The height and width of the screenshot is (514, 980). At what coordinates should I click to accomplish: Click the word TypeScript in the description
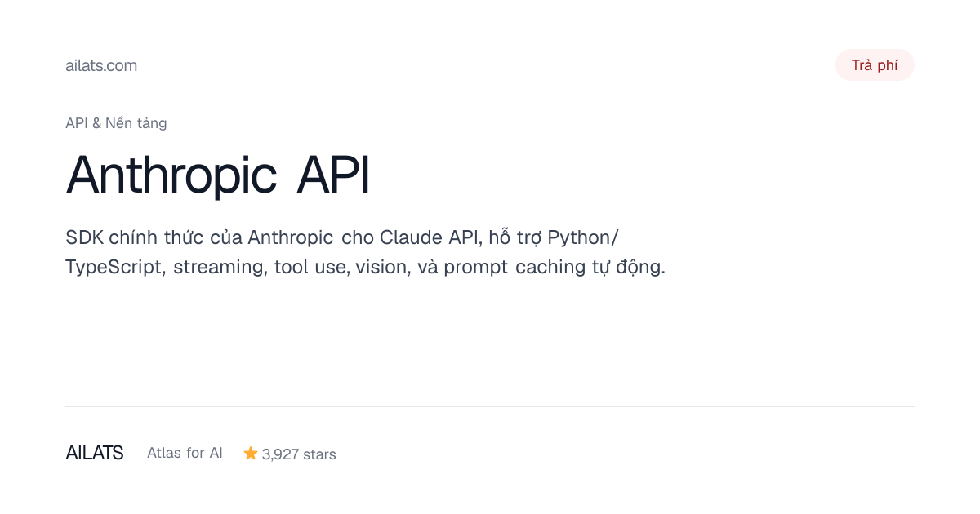[x=114, y=268]
